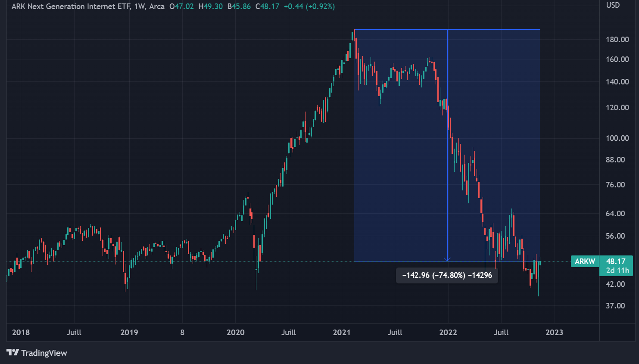Select the 1W interval label in header
Viewport: 639px width, 364px height.
[x=140, y=6]
